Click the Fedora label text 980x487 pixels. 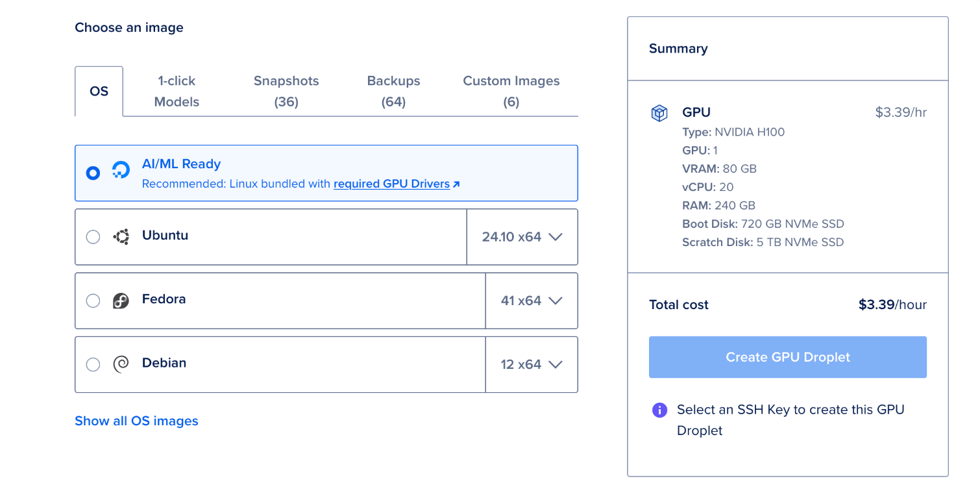(164, 299)
